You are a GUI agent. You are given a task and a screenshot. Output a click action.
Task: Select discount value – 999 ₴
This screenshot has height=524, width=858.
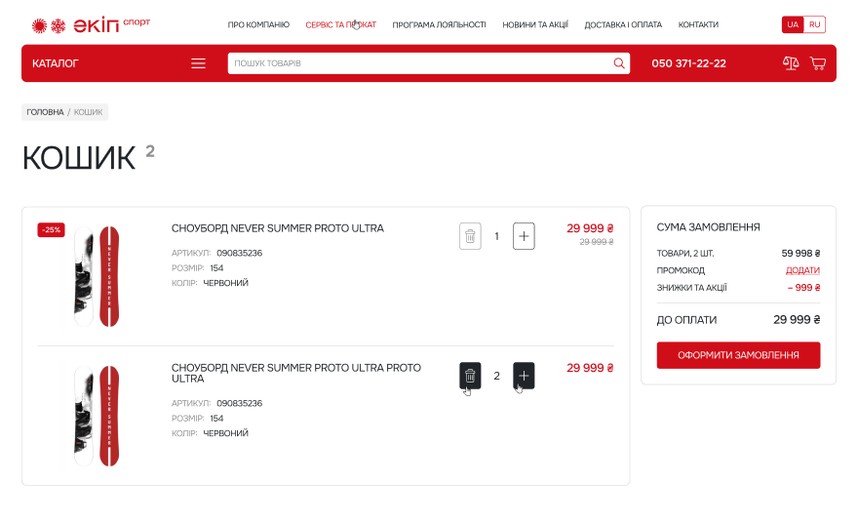pos(803,287)
